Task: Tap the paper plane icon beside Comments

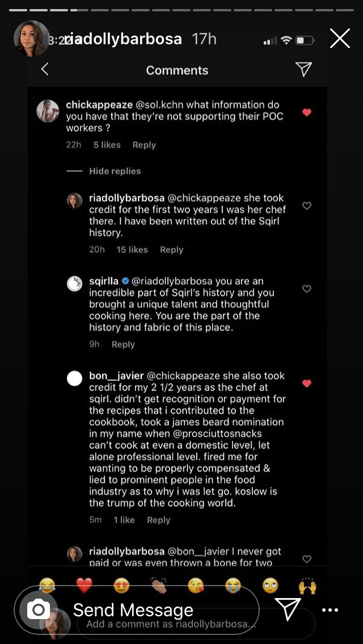Action: tap(304, 69)
